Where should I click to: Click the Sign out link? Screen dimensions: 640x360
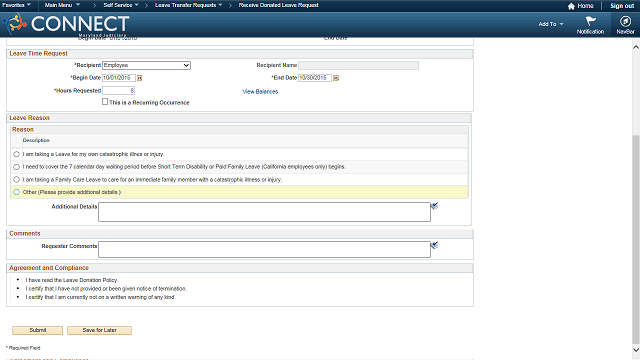622,6
